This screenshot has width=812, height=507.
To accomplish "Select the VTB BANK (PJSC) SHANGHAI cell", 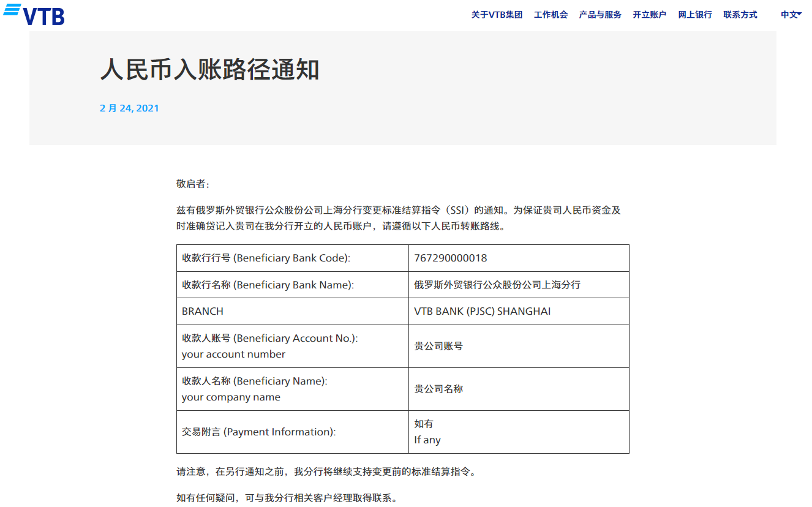I will click(x=519, y=311).
